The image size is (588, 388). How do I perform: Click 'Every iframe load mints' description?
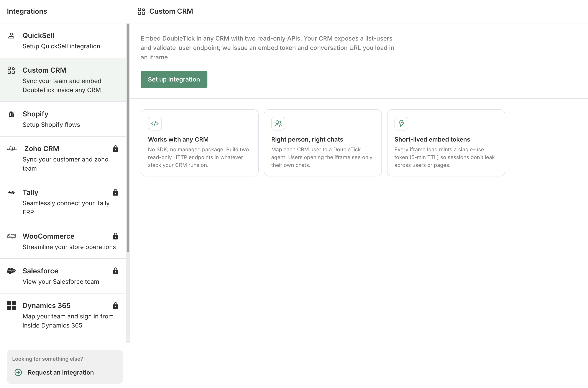pos(445,157)
